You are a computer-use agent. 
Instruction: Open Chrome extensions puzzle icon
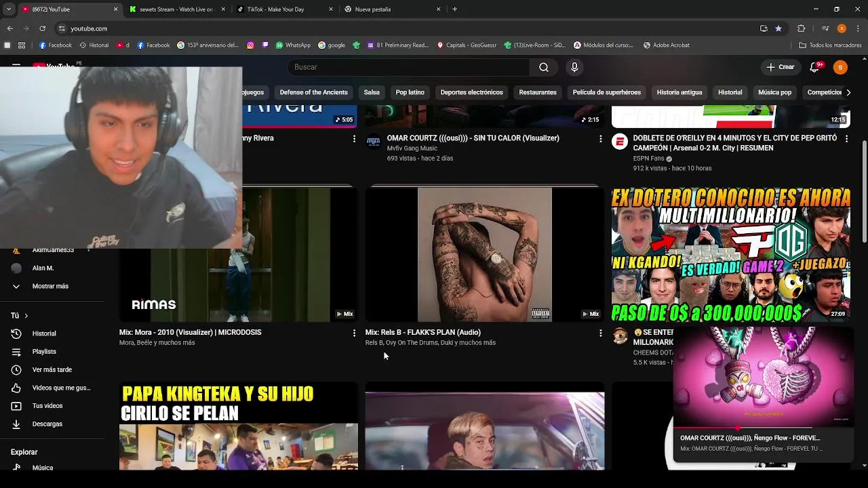click(x=801, y=28)
